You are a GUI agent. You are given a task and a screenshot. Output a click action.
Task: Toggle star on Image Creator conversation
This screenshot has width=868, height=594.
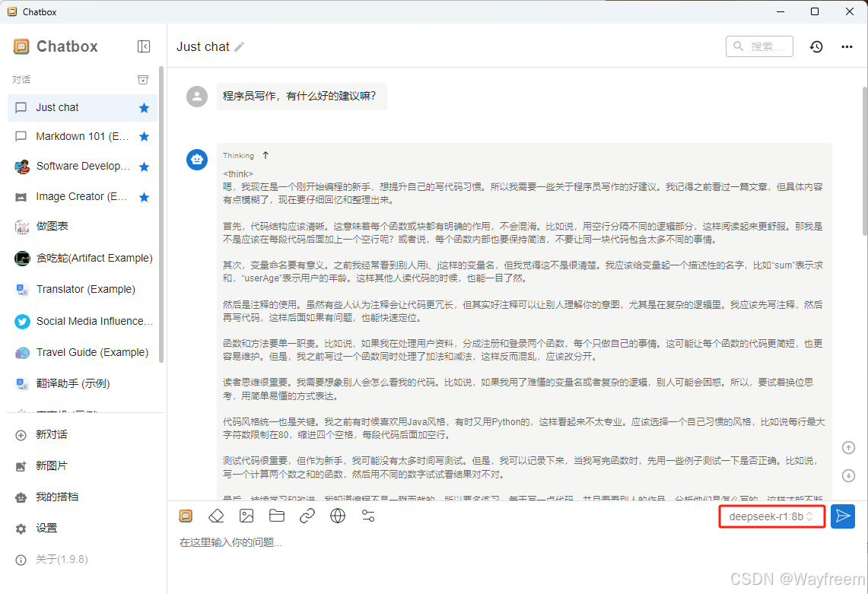[x=144, y=197]
